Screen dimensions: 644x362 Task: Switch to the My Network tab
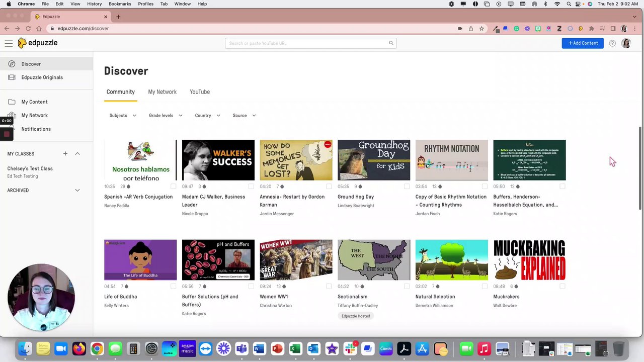coord(162,92)
